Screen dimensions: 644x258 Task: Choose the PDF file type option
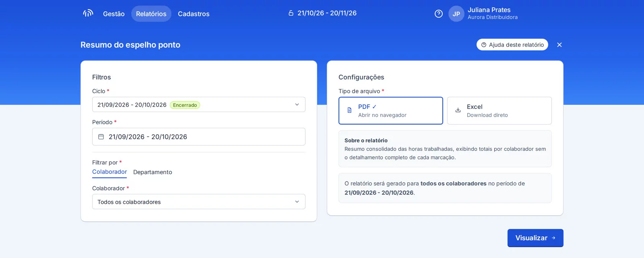coord(391,110)
